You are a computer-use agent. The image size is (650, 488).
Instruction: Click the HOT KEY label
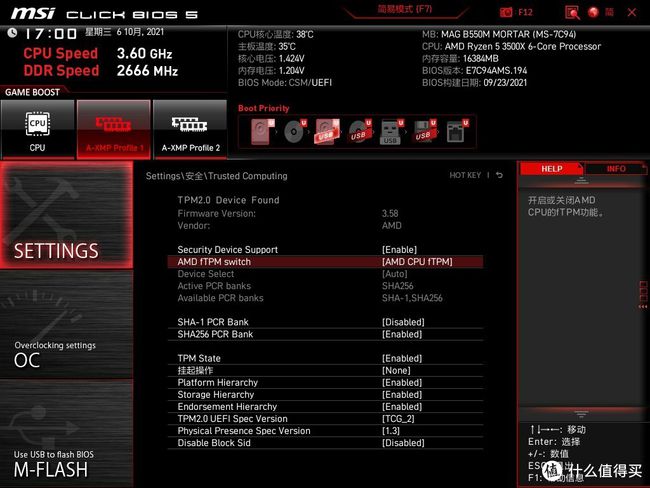point(465,175)
